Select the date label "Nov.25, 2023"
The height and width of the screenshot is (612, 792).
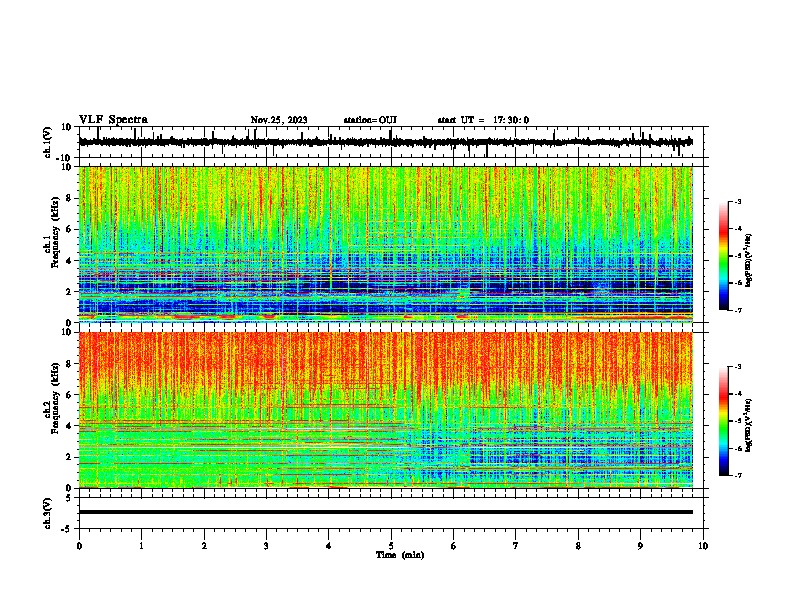point(279,120)
